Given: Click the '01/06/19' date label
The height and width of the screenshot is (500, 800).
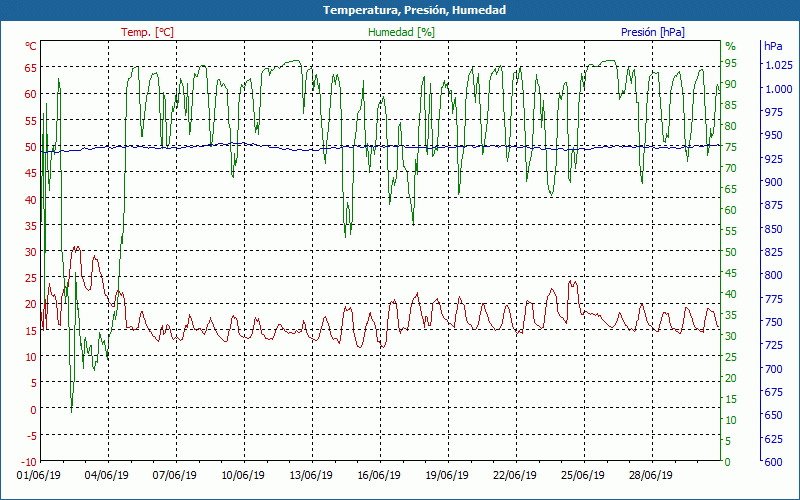Looking at the screenshot, I should [x=39, y=476].
